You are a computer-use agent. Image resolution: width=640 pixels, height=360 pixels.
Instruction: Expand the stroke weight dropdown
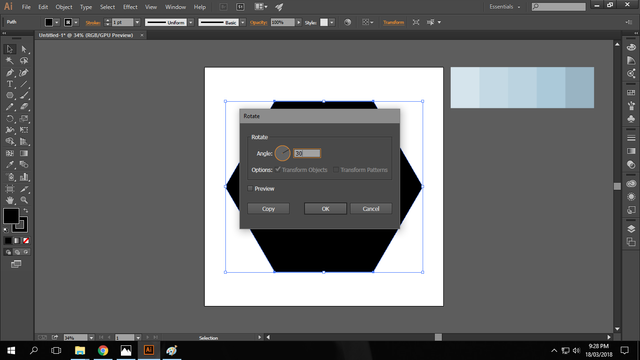pyautogui.click(x=137, y=22)
